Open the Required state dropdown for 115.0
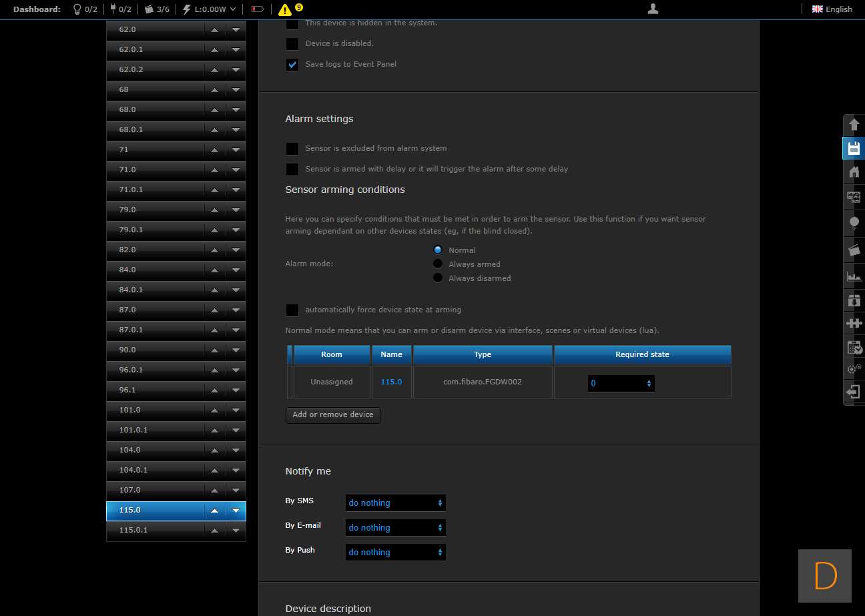The width and height of the screenshot is (865, 616). pyautogui.click(x=621, y=383)
